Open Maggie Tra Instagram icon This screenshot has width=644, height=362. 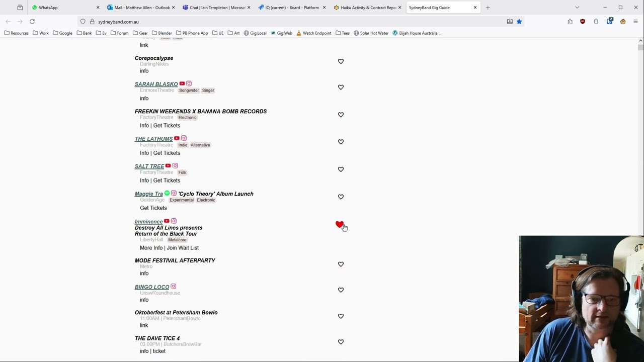(174, 194)
